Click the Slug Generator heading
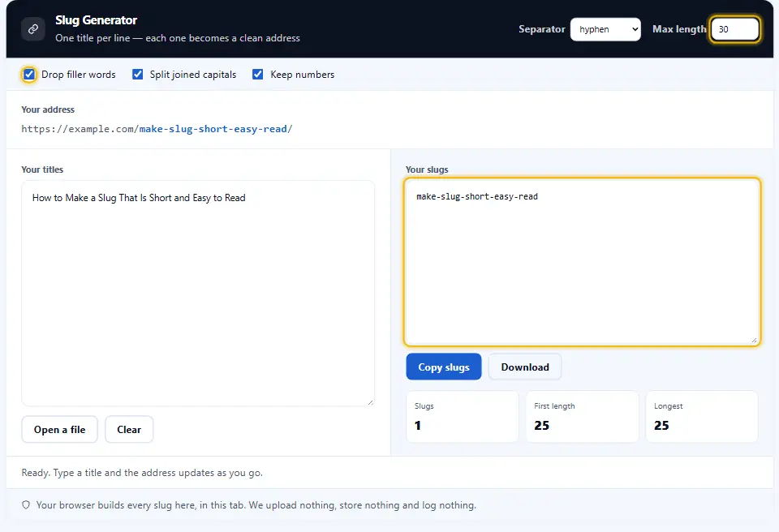 pos(97,20)
